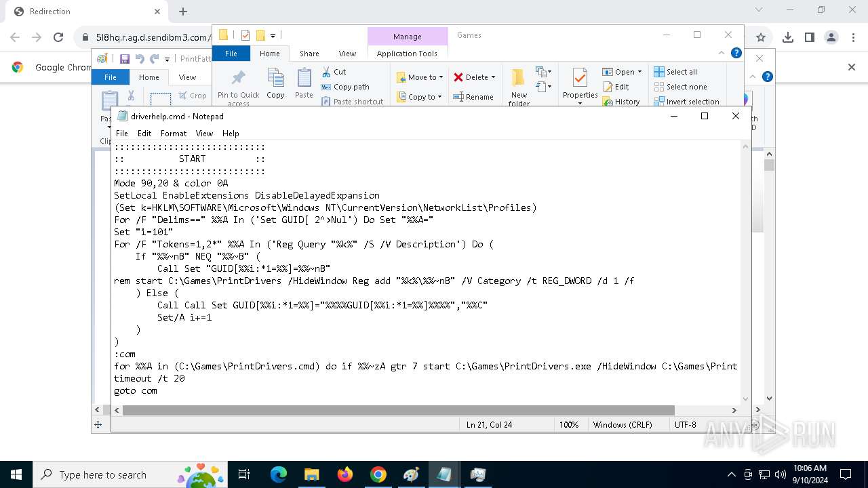Click Select all in Explorer ribbon
Image resolution: width=868 pixels, height=488 pixels.
675,72
